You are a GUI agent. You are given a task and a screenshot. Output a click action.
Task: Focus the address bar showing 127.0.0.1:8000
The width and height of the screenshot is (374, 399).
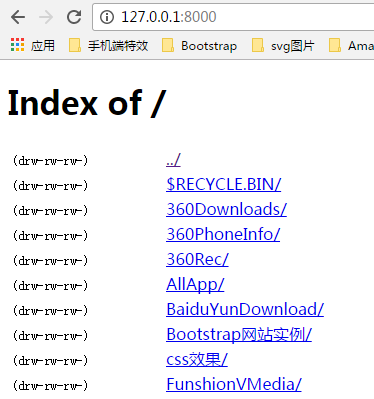233,17
